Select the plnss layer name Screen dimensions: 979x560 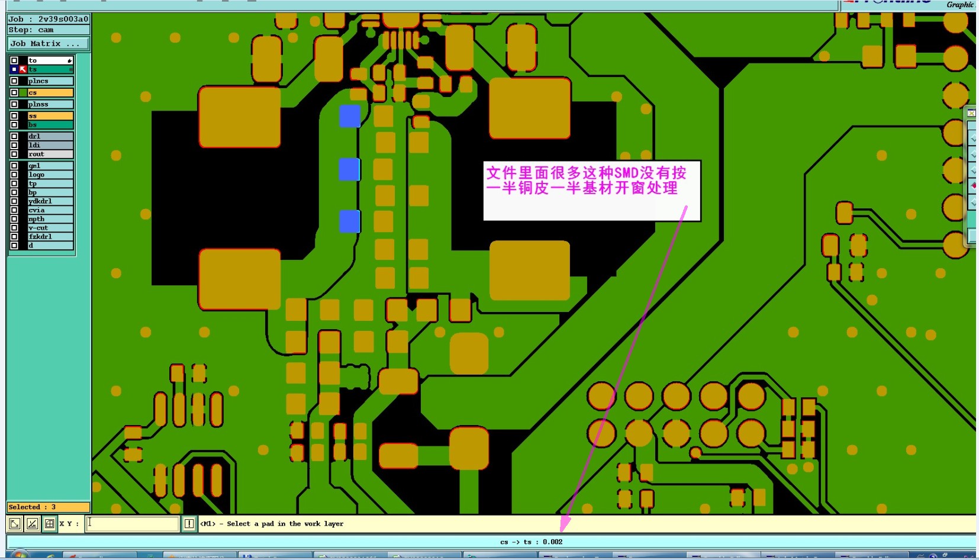(x=50, y=104)
